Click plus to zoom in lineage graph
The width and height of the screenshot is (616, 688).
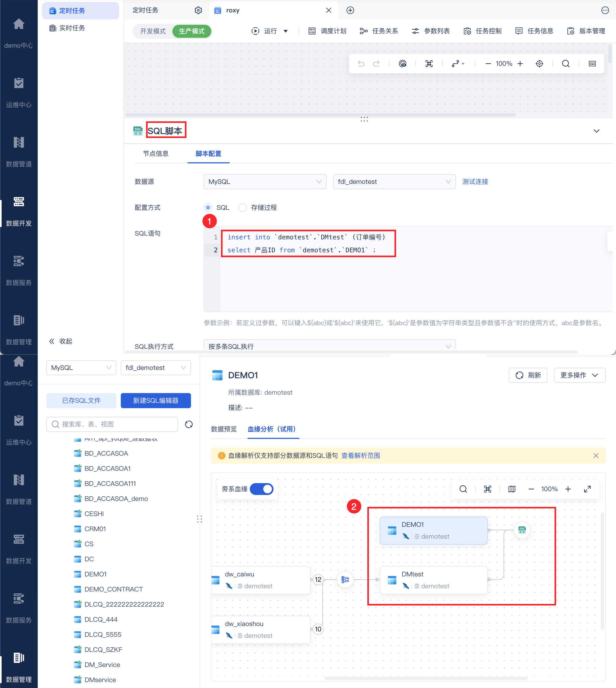pyautogui.click(x=568, y=489)
